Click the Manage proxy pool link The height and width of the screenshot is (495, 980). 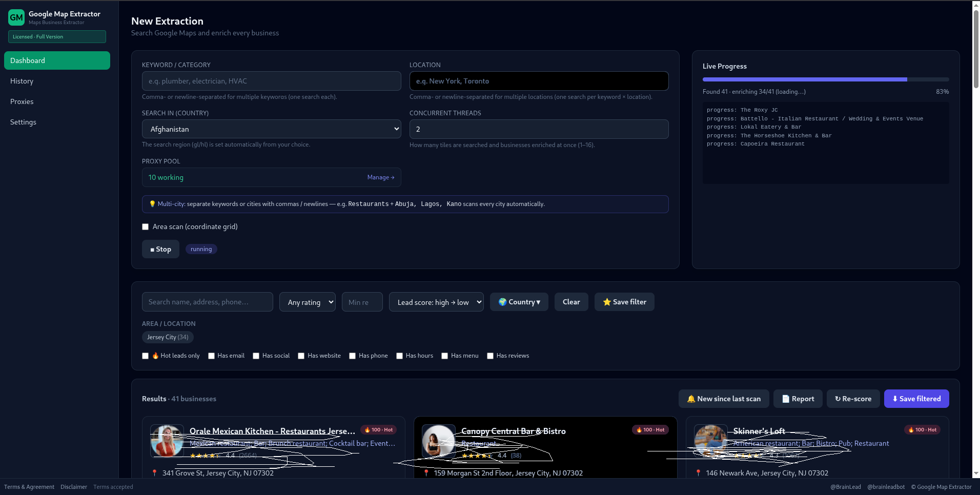[381, 177]
